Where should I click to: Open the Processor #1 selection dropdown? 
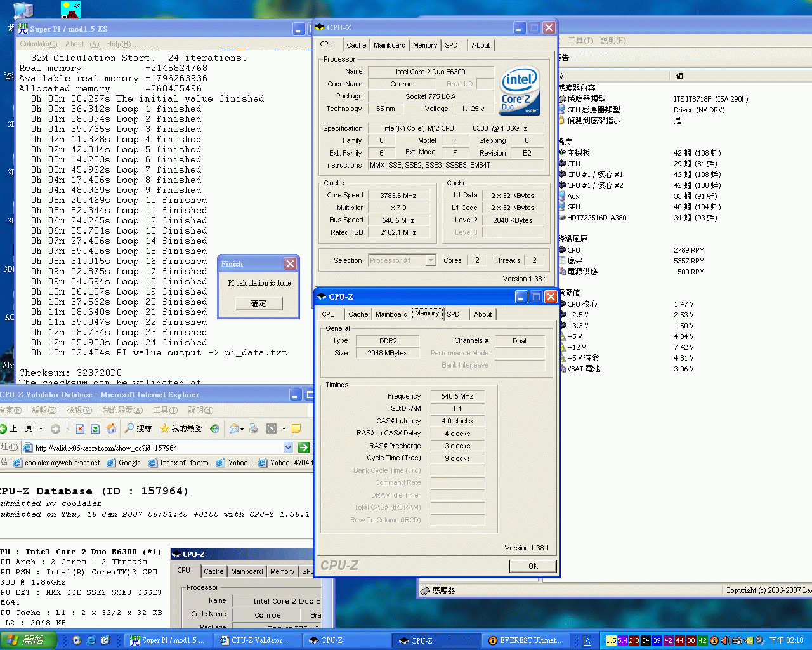click(x=431, y=260)
